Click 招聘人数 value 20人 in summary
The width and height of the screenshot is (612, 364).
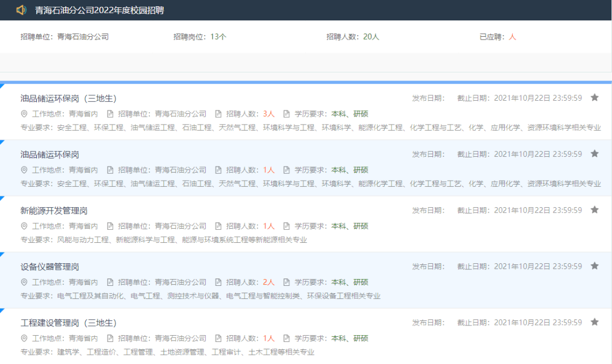tap(371, 37)
